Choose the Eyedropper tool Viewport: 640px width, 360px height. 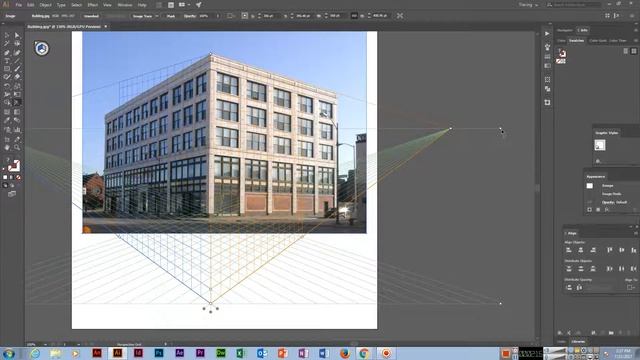coord(7,120)
